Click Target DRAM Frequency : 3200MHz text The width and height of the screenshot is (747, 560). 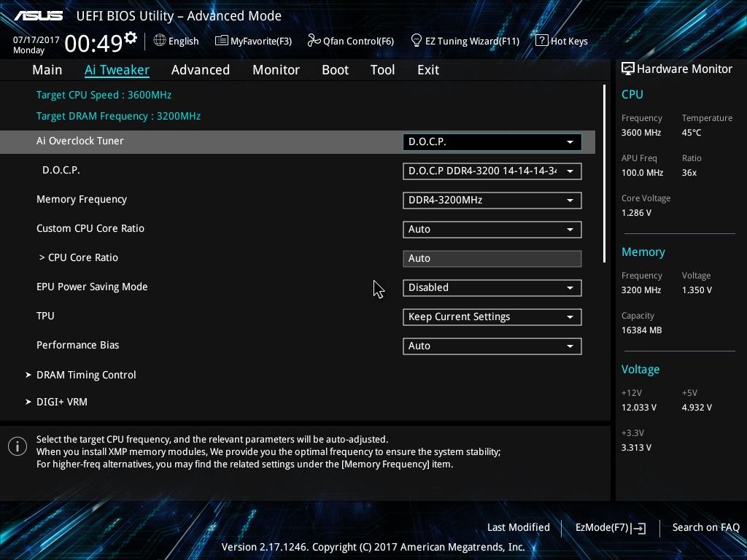119,116
